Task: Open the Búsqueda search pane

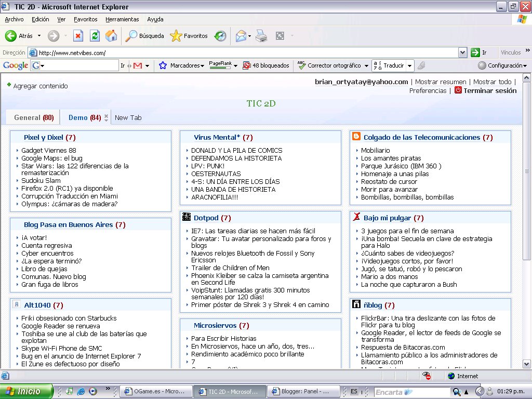Action: pos(144,36)
